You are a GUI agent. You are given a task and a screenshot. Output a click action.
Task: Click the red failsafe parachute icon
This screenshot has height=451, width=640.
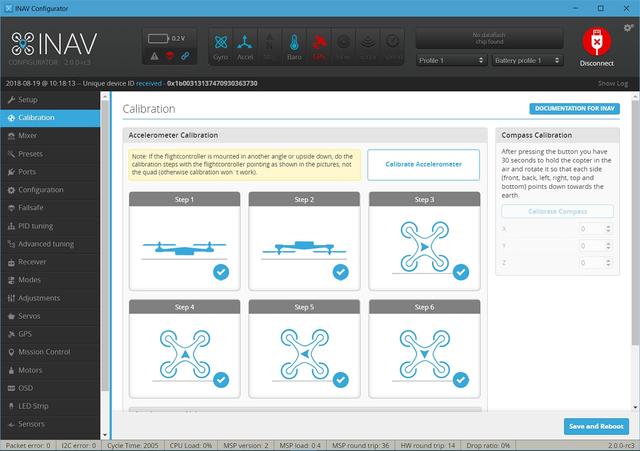click(x=170, y=56)
